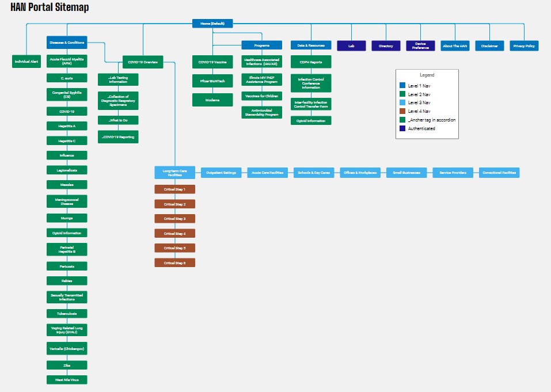Click the Home (Default) node
The width and height of the screenshot is (551, 392).
(212, 24)
